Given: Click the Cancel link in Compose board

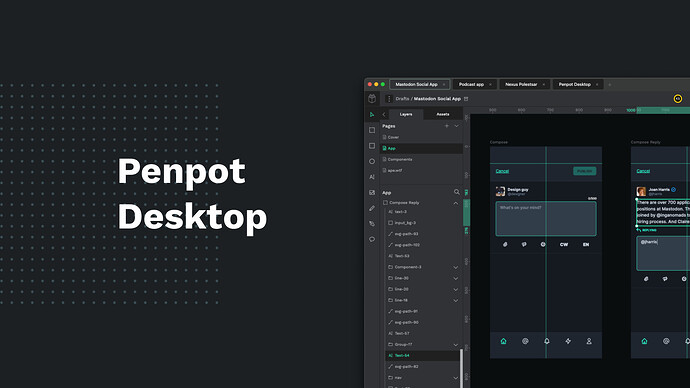Looking at the screenshot, I should 502,171.
